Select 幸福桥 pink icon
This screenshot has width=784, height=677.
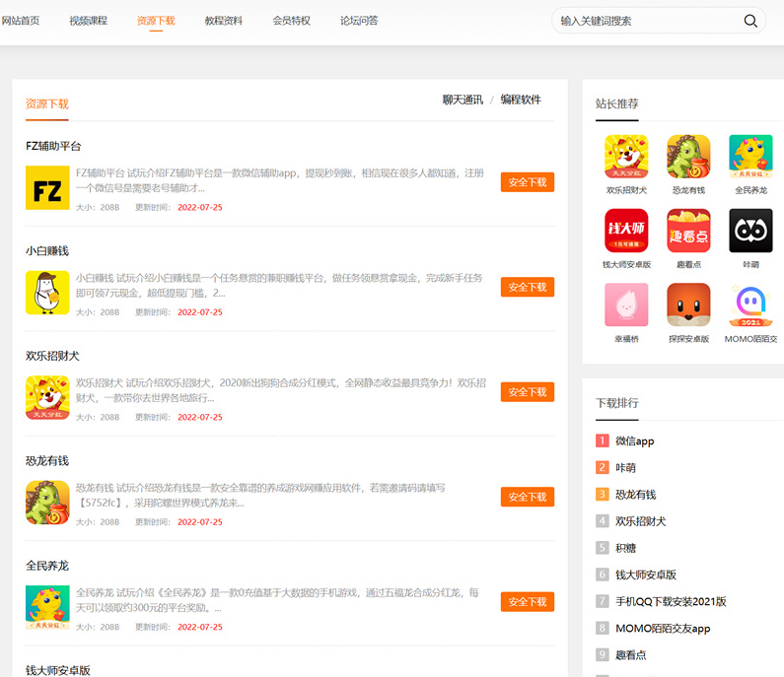pyautogui.click(x=626, y=305)
